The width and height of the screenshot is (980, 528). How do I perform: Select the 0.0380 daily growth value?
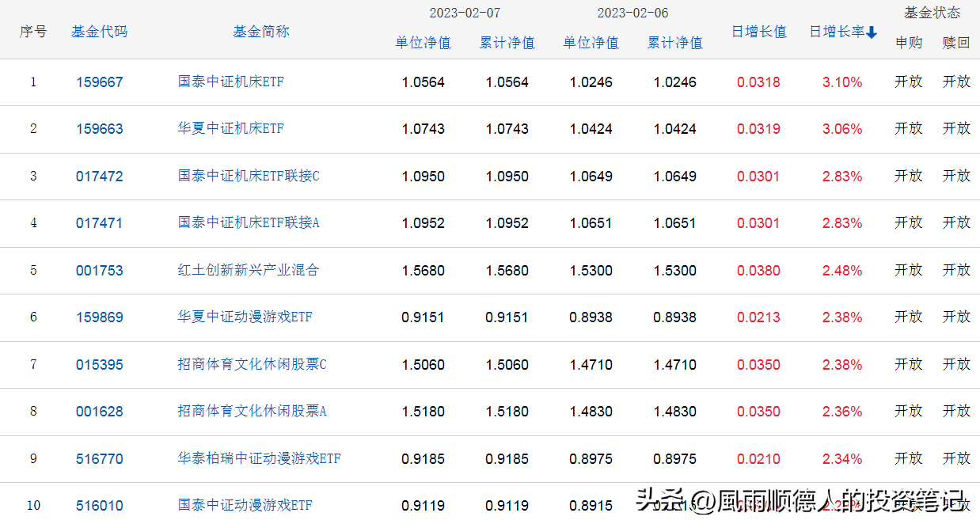tap(758, 271)
